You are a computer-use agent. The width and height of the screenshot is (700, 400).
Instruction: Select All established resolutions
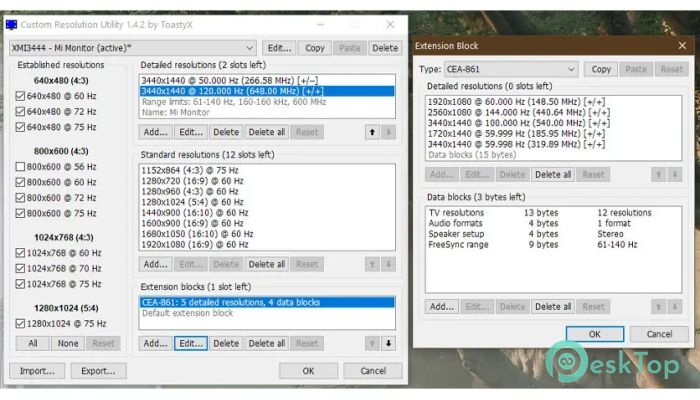(x=33, y=343)
